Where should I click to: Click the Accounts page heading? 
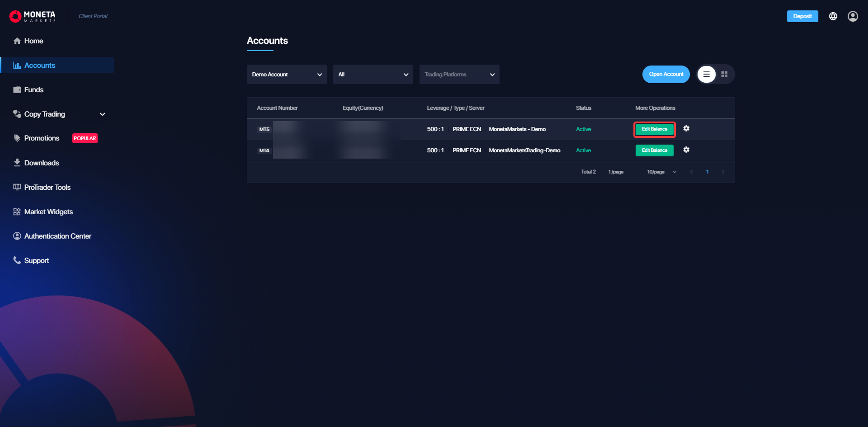[267, 41]
